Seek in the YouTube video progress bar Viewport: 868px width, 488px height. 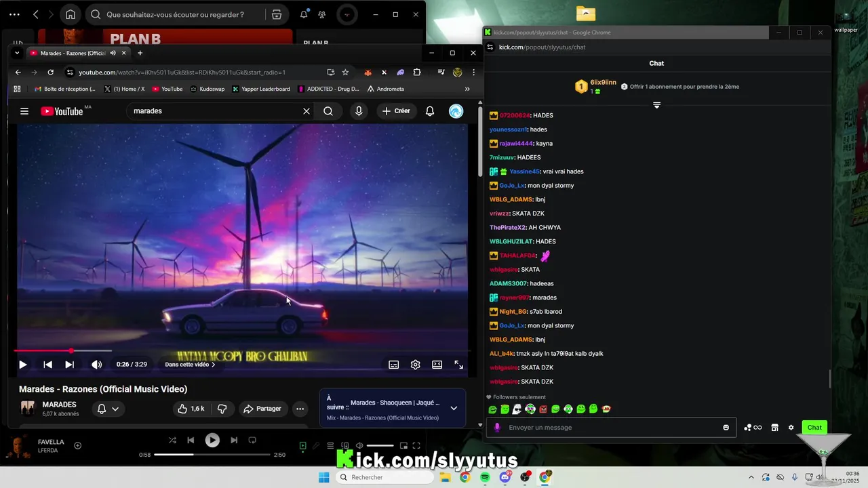click(x=241, y=350)
